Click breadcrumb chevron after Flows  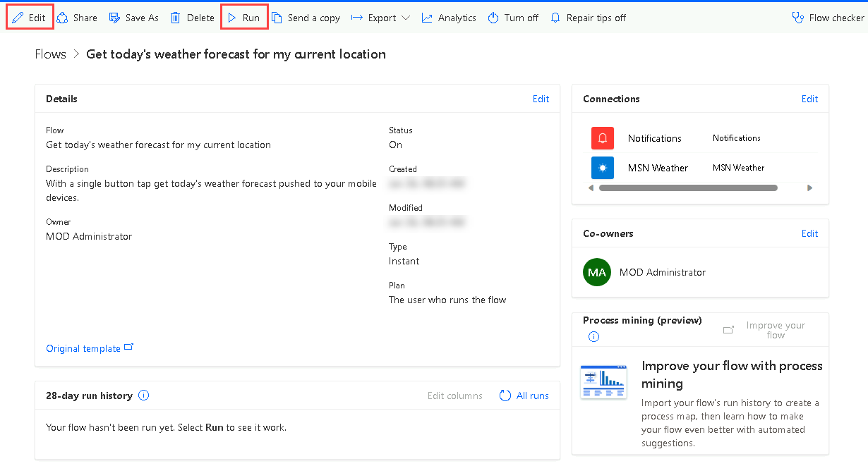pos(76,54)
